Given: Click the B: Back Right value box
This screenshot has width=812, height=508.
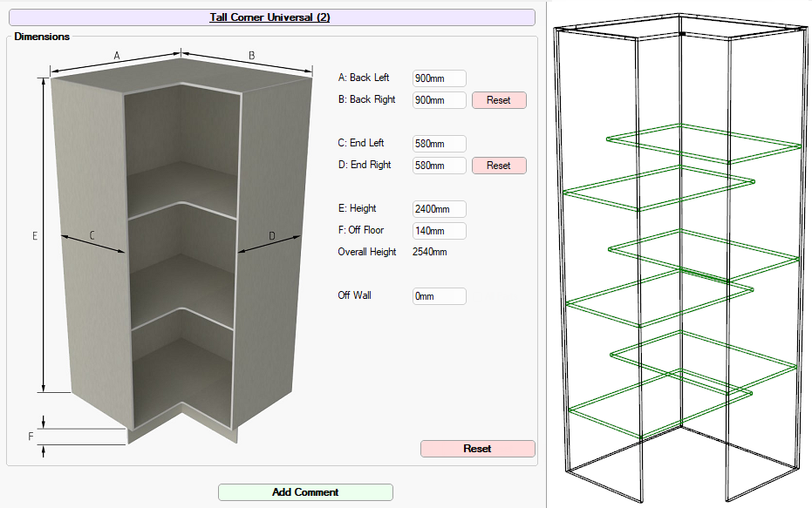Looking at the screenshot, I should pos(439,100).
